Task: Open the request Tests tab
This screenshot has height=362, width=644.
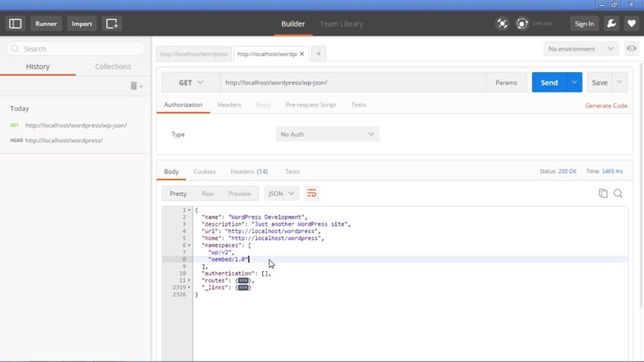Action: [x=358, y=105]
